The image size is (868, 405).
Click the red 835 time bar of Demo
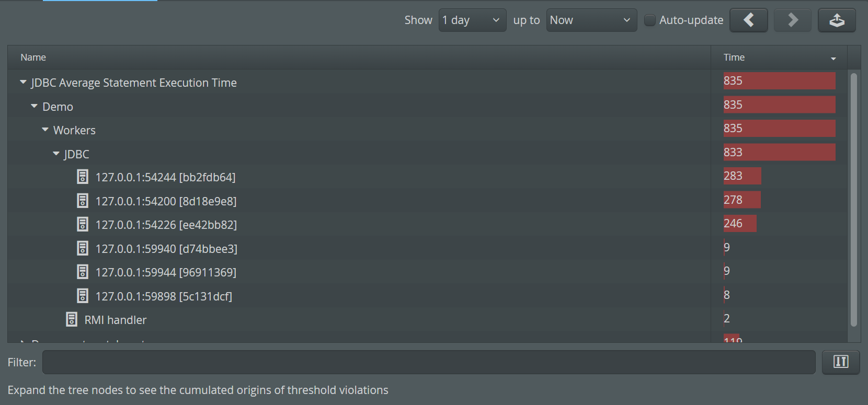click(x=779, y=105)
